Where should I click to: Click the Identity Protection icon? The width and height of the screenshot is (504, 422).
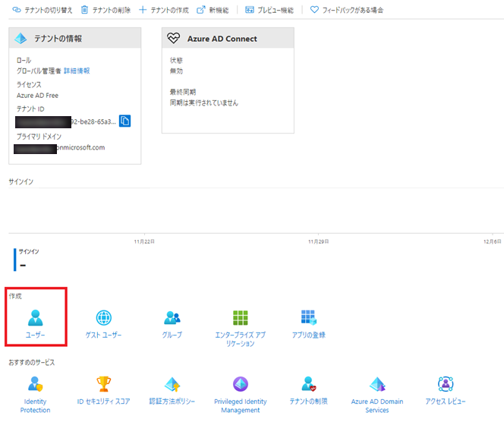tap(36, 384)
